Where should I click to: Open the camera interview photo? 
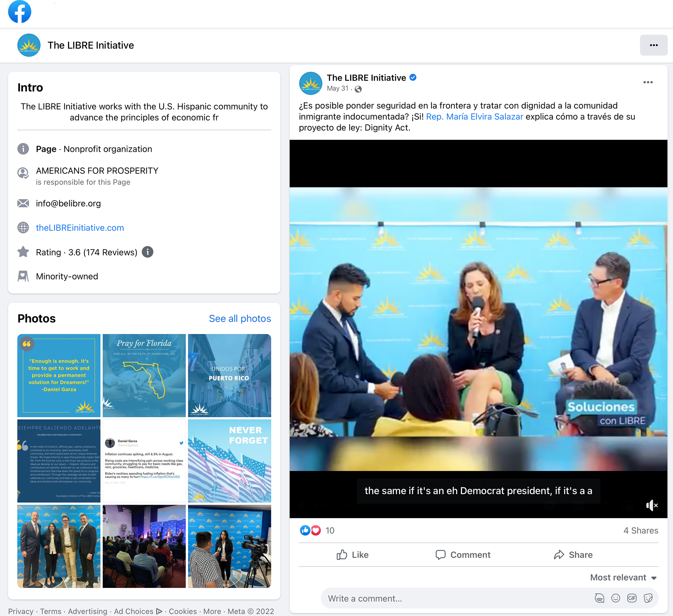pyautogui.click(x=230, y=546)
